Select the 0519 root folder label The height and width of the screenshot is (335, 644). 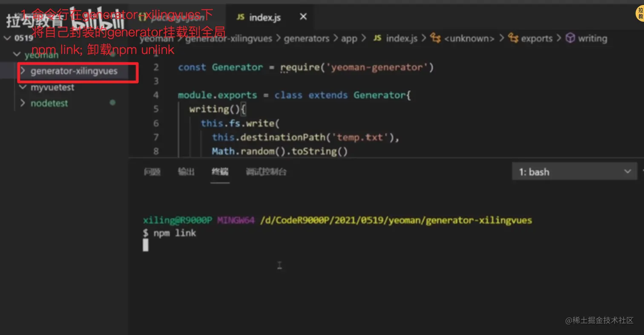(x=23, y=38)
